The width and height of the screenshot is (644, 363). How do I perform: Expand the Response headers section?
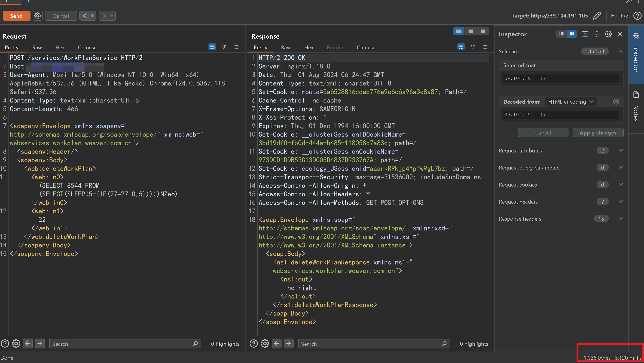(x=620, y=219)
